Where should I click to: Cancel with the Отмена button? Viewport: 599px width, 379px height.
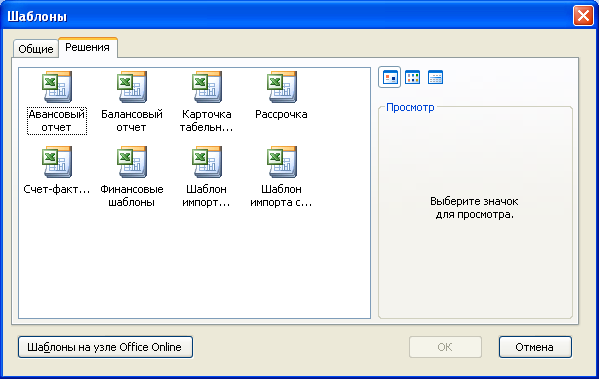(x=535, y=347)
